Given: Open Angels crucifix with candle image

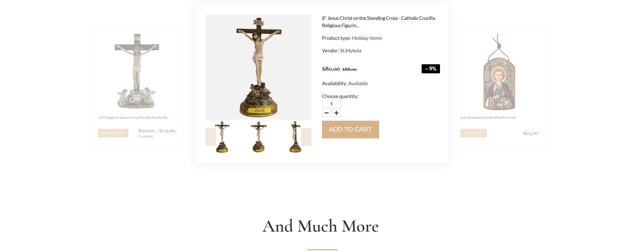Looking at the screenshot, I should (x=137, y=71).
